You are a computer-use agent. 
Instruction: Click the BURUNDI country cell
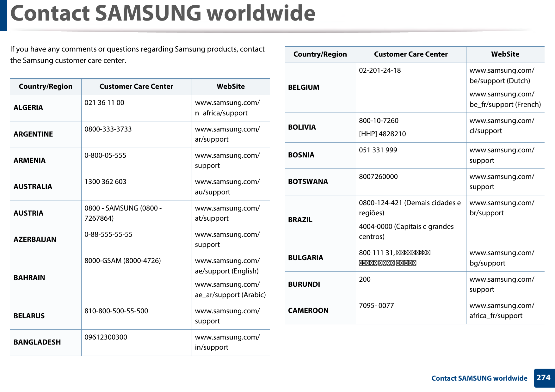pyautogui.click(x=320, y=285)
